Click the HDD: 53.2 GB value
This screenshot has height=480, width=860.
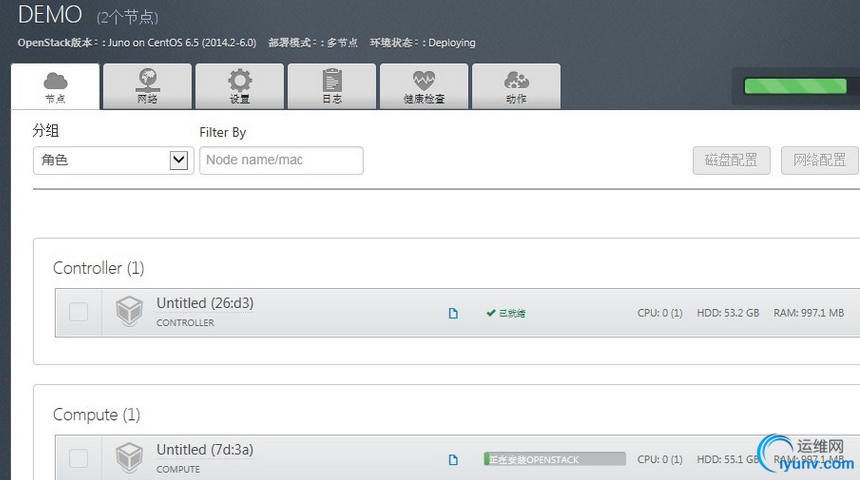[728, 313]
